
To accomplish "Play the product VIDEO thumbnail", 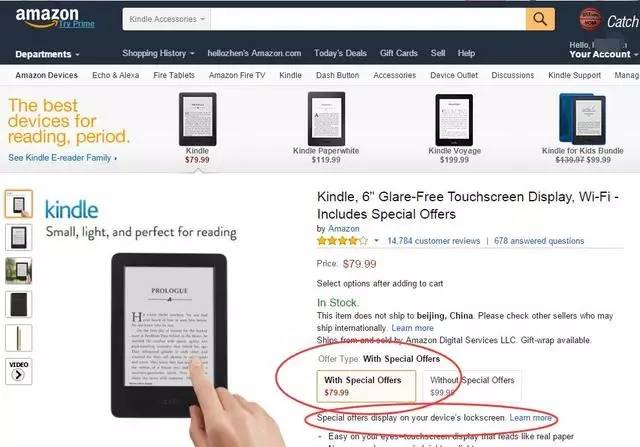I will tap(19, 371).
